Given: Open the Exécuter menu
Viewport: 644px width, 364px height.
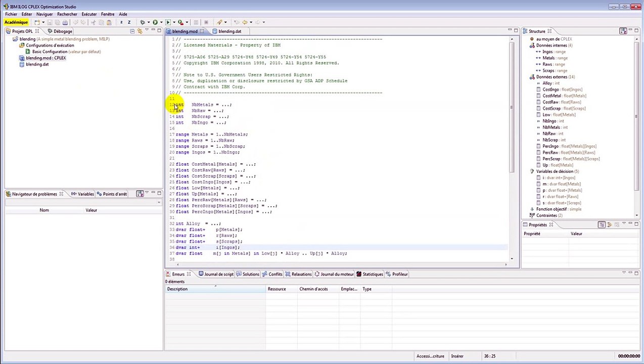Looking at the screenshot, I should coord(89,14).
